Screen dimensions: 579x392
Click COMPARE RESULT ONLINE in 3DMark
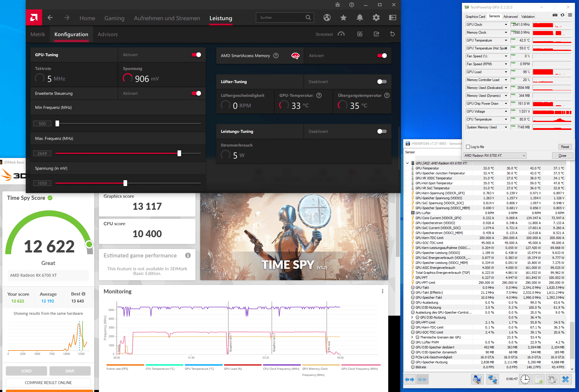pyautogui.click(x=48, y=383)
